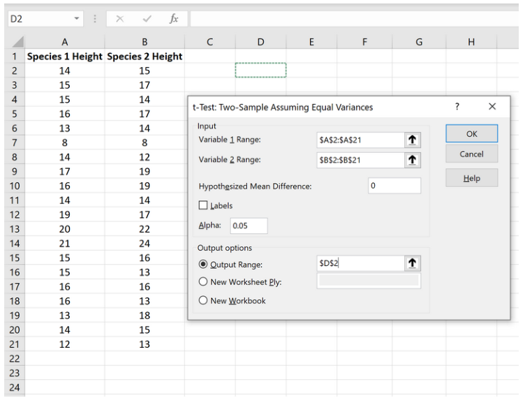Select the New Workbook radio button
Screen dimensions: 532x398
coord(203,300)
